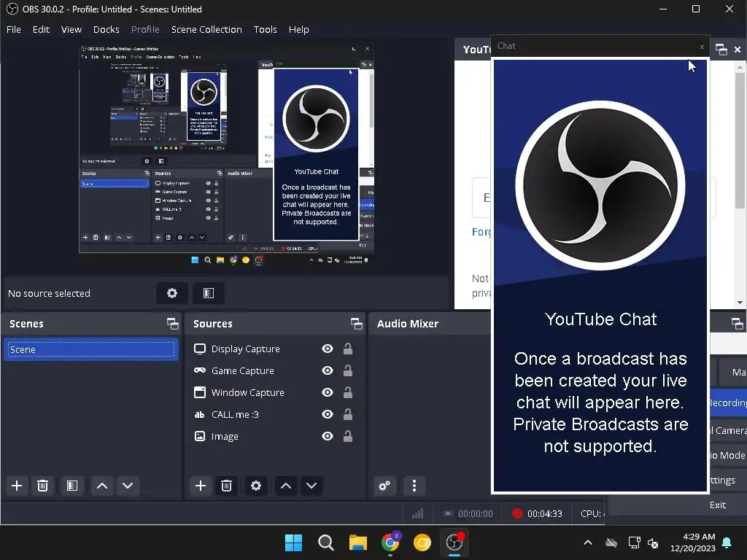Open the View menu
The height and width of the screenshot is (560, 747).
pos(71,29)
